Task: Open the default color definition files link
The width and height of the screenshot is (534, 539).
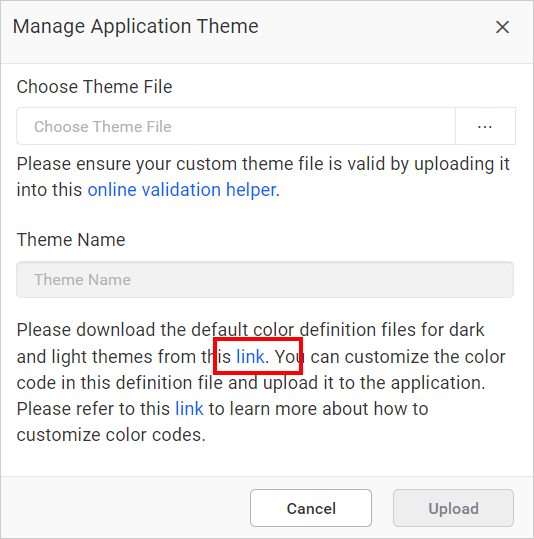Action: 250,356
